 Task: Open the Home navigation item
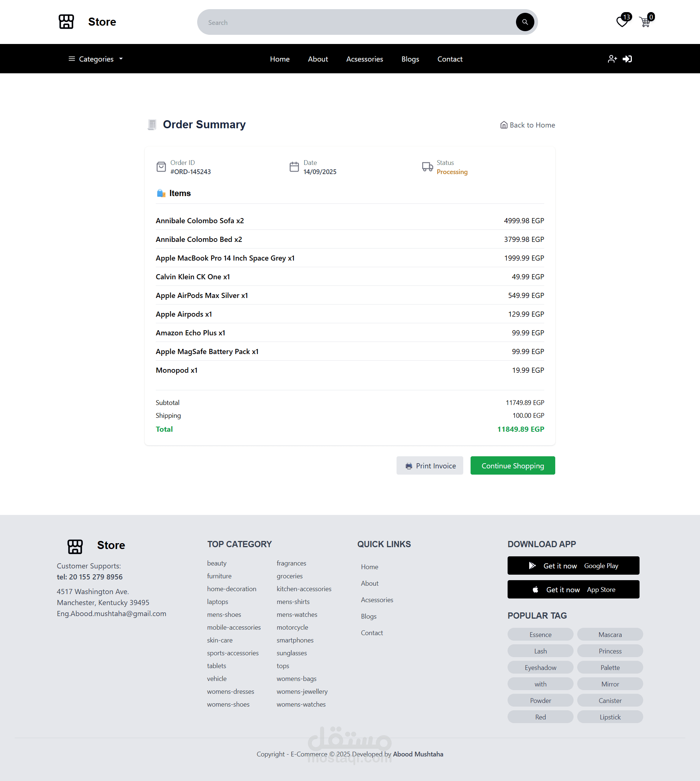[x=280, y=59]
